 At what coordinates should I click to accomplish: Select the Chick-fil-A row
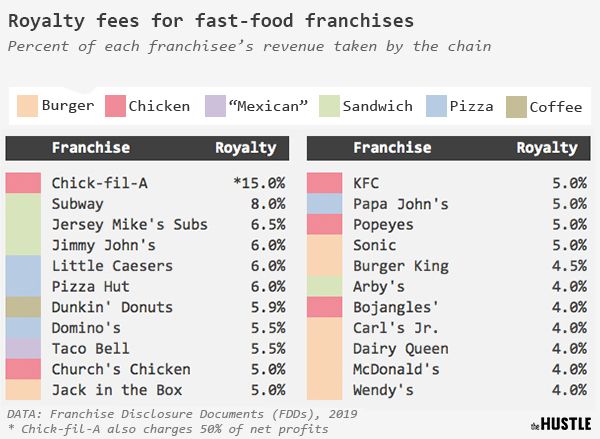tap(147, 183)
